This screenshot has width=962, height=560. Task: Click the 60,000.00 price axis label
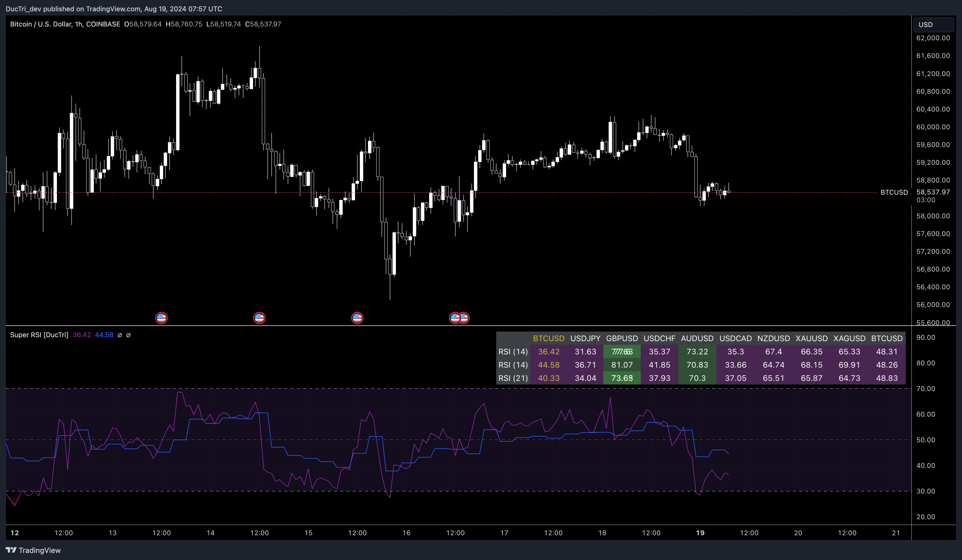[x=933, y=127]
